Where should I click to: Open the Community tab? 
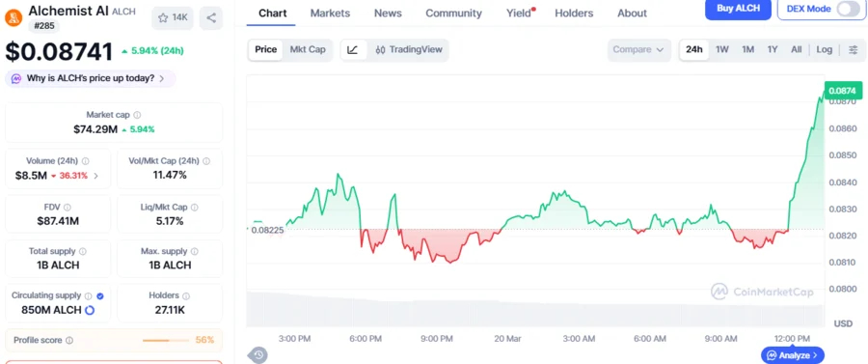point(453,14)
